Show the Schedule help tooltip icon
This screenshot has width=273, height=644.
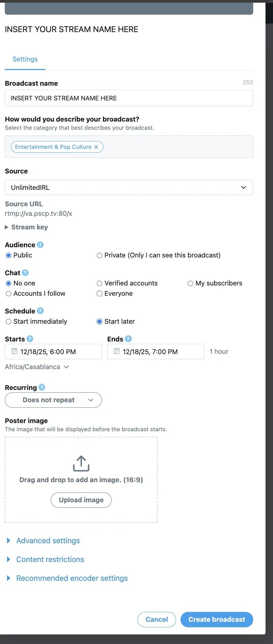tap(40, 311)
